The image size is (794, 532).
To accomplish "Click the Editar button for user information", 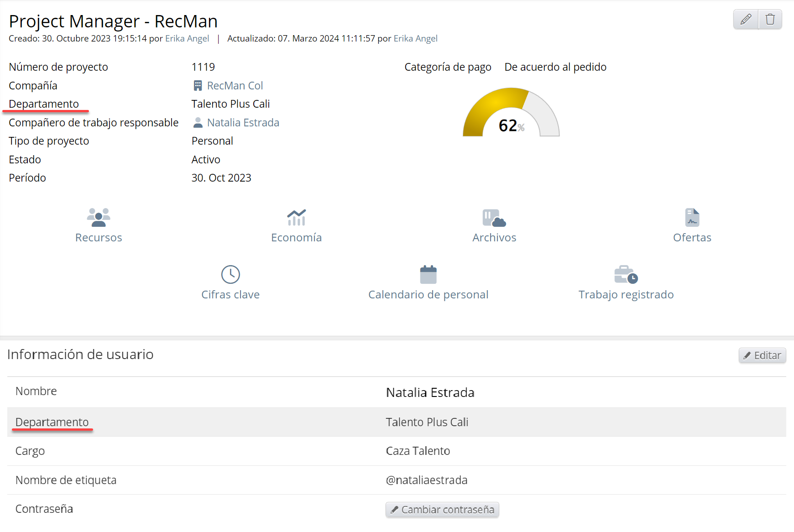I will pos(763,355).
